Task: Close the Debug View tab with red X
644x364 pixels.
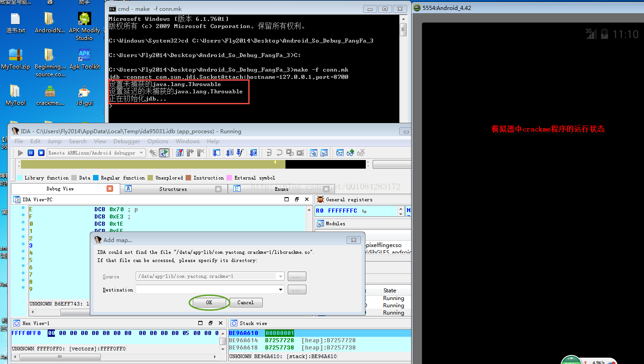Action: click(110, 189)
